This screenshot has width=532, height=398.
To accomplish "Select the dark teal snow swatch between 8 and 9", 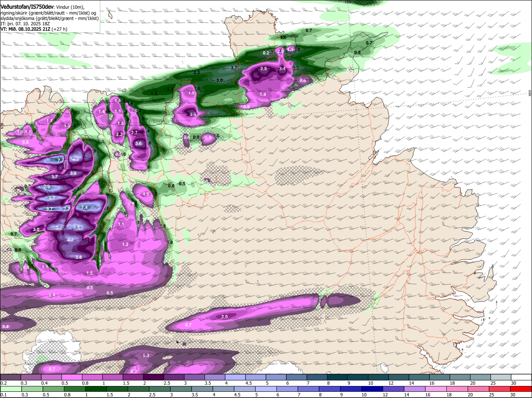I will click(x=338, y=377).
